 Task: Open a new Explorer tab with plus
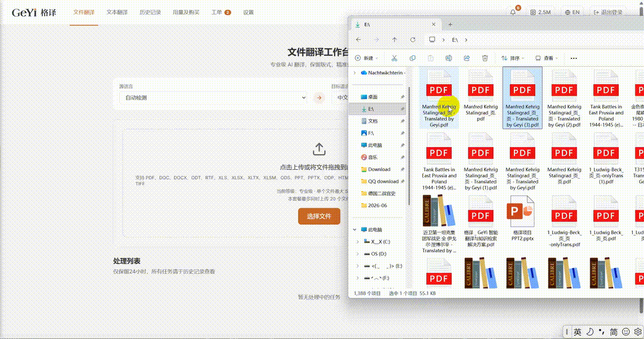[x=450, y=24]
